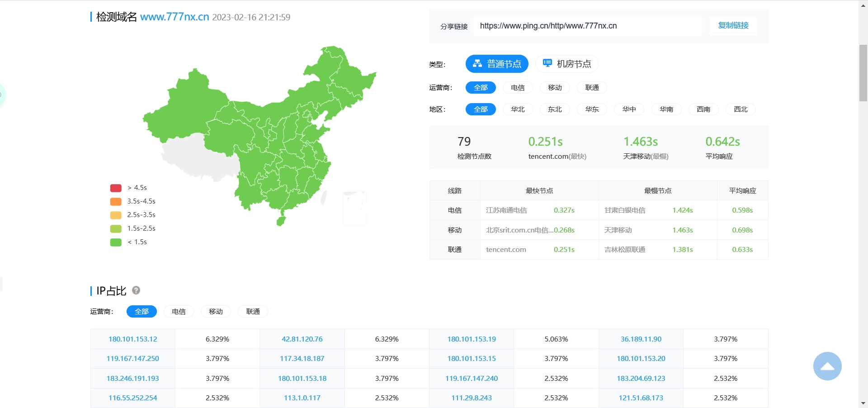Select 全部 region filter

tap(481, 109)
